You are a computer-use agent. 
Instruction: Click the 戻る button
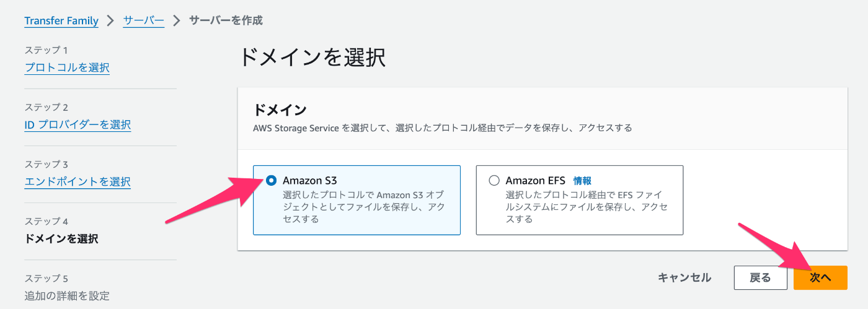tap(760, 277)
